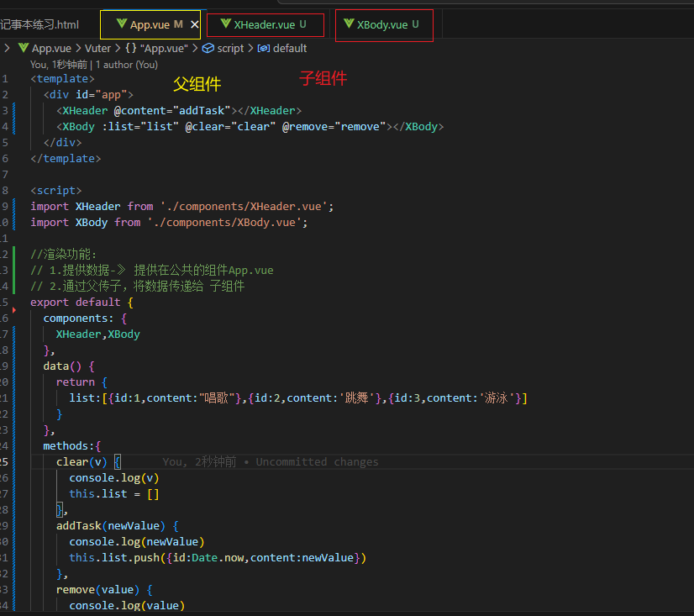The image size is (694, 616).
Task: Select the App.vue breadcrumb item
Action: 51,48
